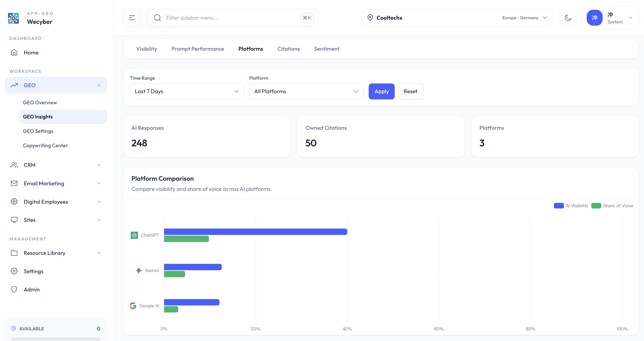This screenshot has height=341, width=644.
Task: Open Copywriting Center in the sidebar
Action: [x=63, y=145]
